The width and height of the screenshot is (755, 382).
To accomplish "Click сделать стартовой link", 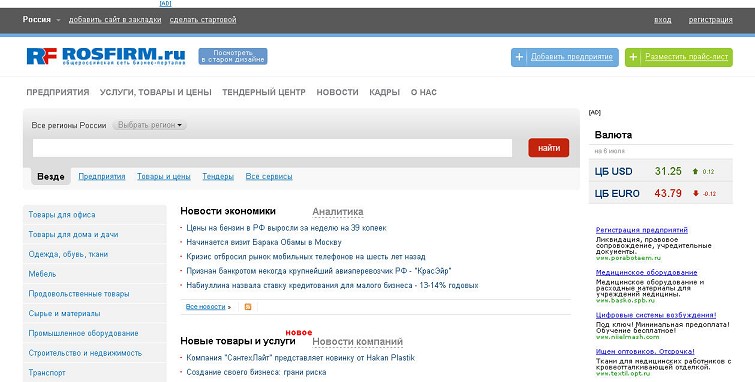I will point(203,20).
